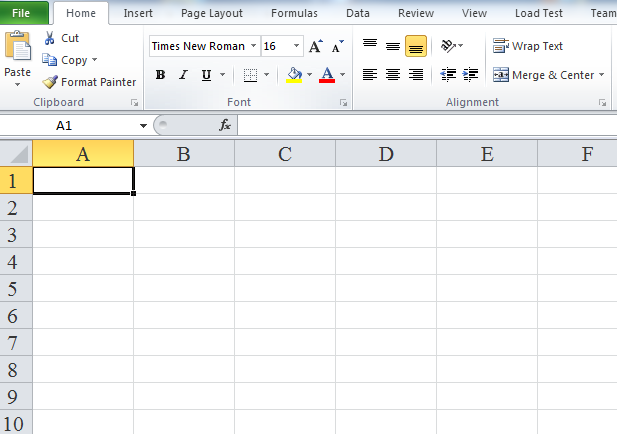Open the font name dropdown
The height and width of the screenshot is (434, 617).
tap(254, 46)
